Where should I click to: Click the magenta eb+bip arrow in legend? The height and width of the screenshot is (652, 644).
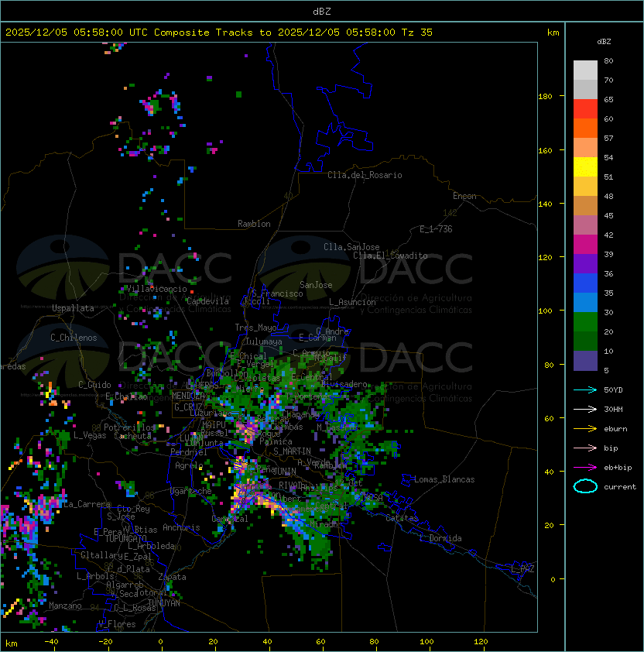click(x=585, y=468)
